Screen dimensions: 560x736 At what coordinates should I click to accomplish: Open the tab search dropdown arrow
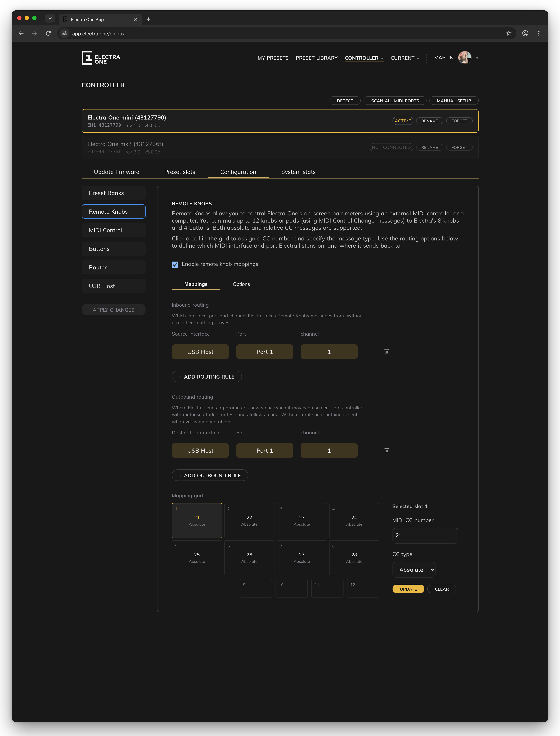click(50, 18)
